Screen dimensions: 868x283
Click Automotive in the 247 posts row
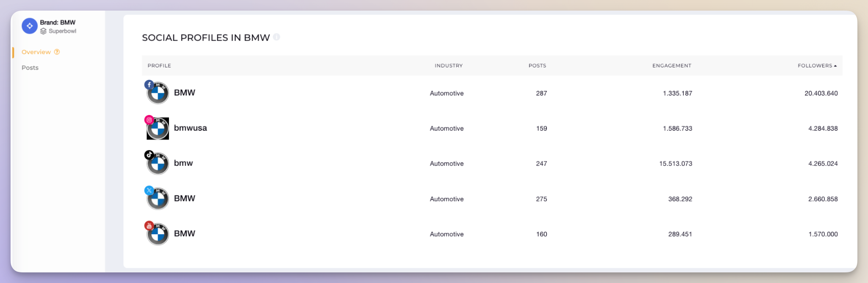click(446, 164)
